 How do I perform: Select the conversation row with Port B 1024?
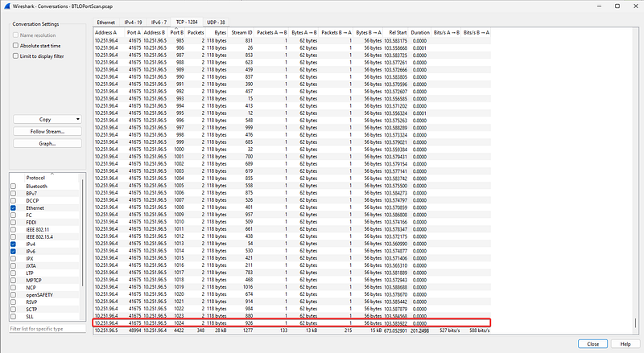point(291,323)
